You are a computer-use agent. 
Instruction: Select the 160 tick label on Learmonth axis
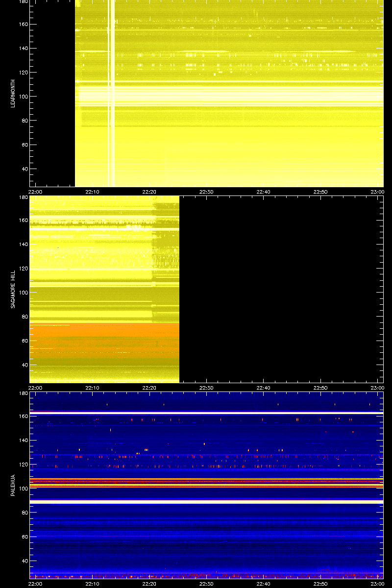tap(23, 24)
